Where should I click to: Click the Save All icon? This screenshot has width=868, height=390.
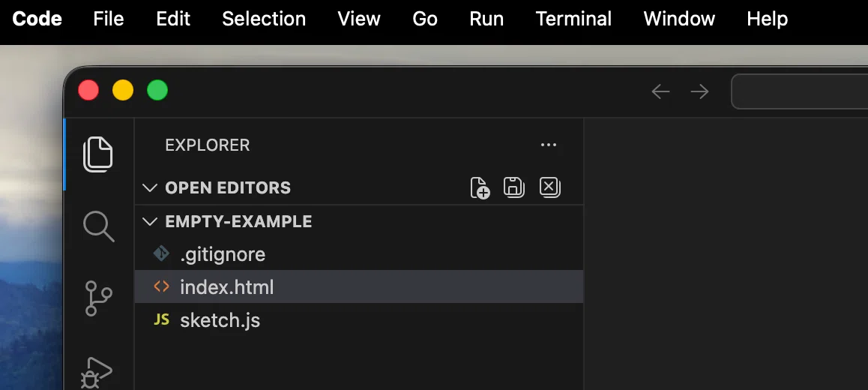coord(513,187)
